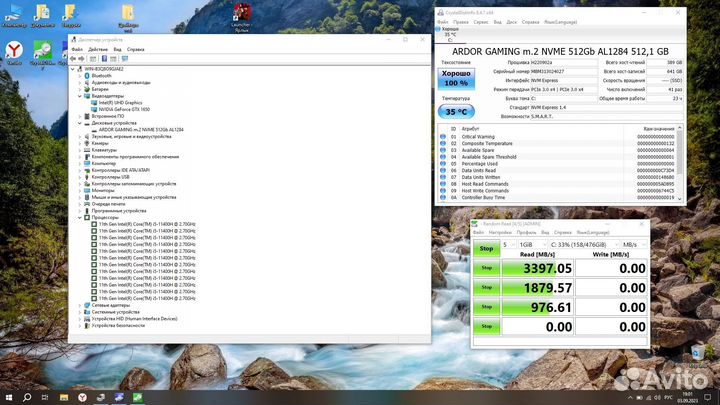The image size is (720, 405).
Task: Click the status dot for Critical Warning row
Action: click(x=443, y=137)
